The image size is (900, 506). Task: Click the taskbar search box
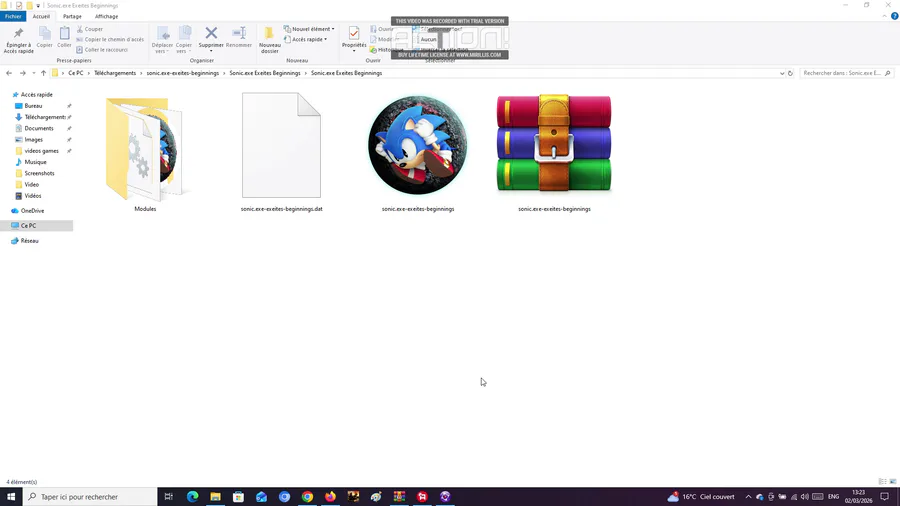(90, 497)
